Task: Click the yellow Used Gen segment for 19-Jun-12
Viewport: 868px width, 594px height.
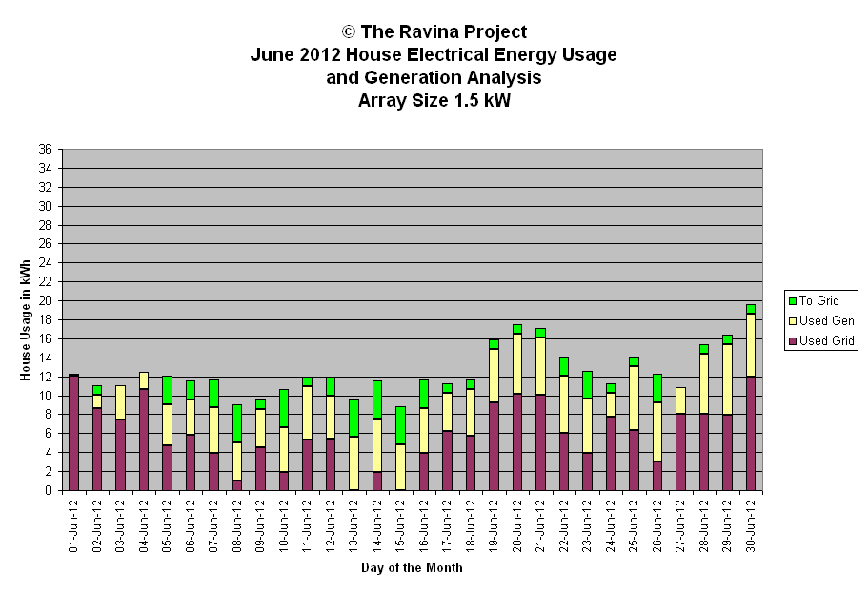Action: coord(494,376)
